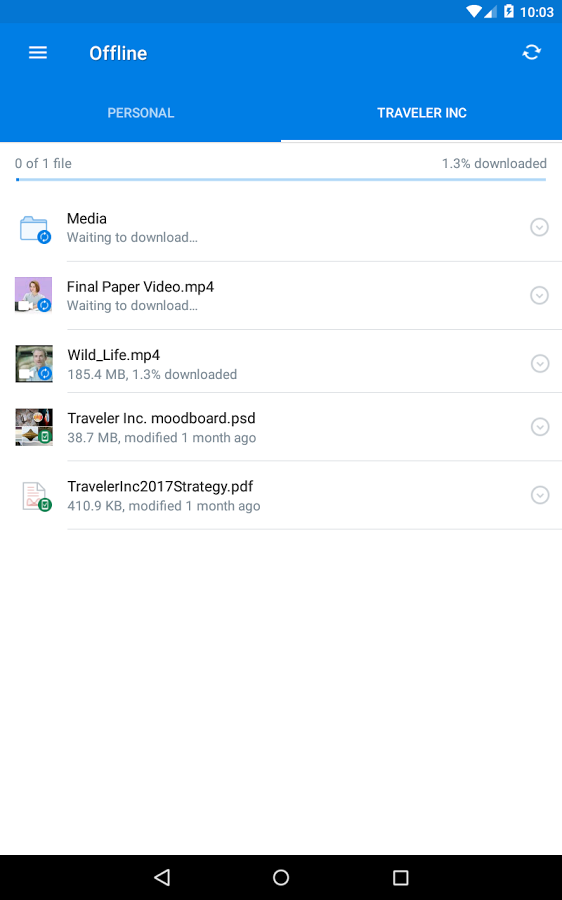Switch to the PERSONAL tab

click(141, 113)
